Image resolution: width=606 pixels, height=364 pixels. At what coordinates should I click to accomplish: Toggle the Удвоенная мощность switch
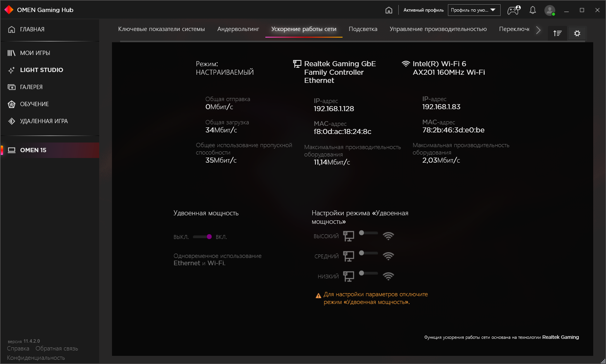[202, 237]
